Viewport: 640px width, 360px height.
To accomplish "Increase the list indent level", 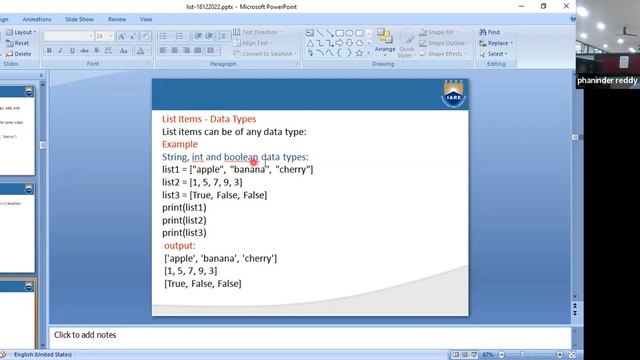I will click(209, 36).
